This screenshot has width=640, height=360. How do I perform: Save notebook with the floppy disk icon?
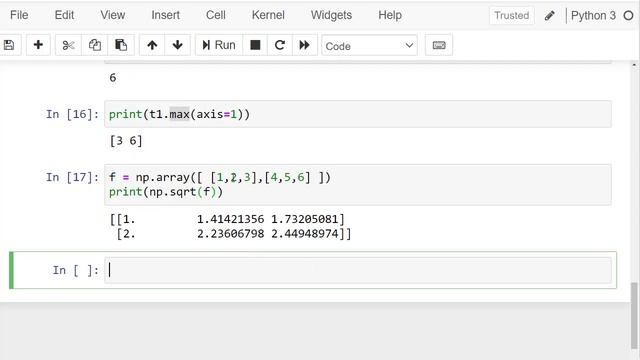click(9, 45)
